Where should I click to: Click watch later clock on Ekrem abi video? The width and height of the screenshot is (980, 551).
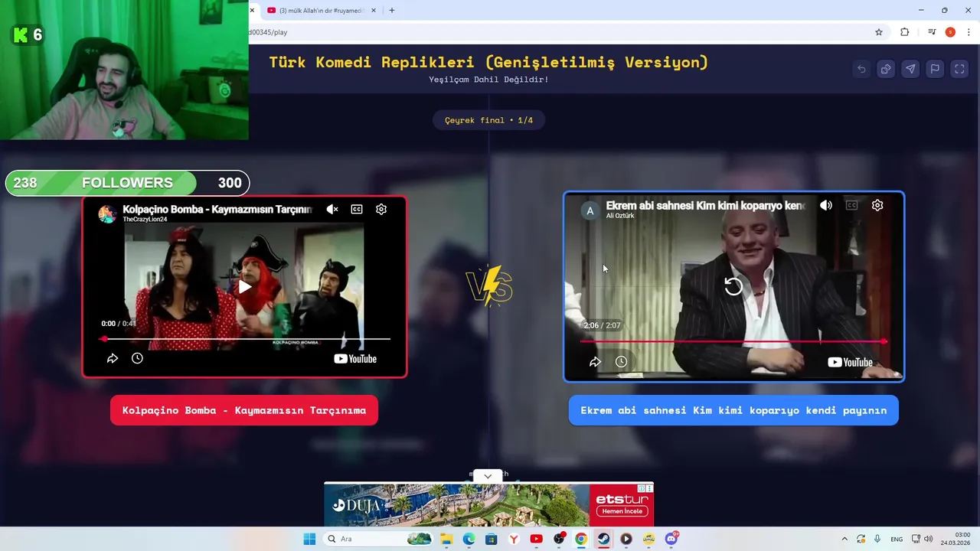pos(621,362)
